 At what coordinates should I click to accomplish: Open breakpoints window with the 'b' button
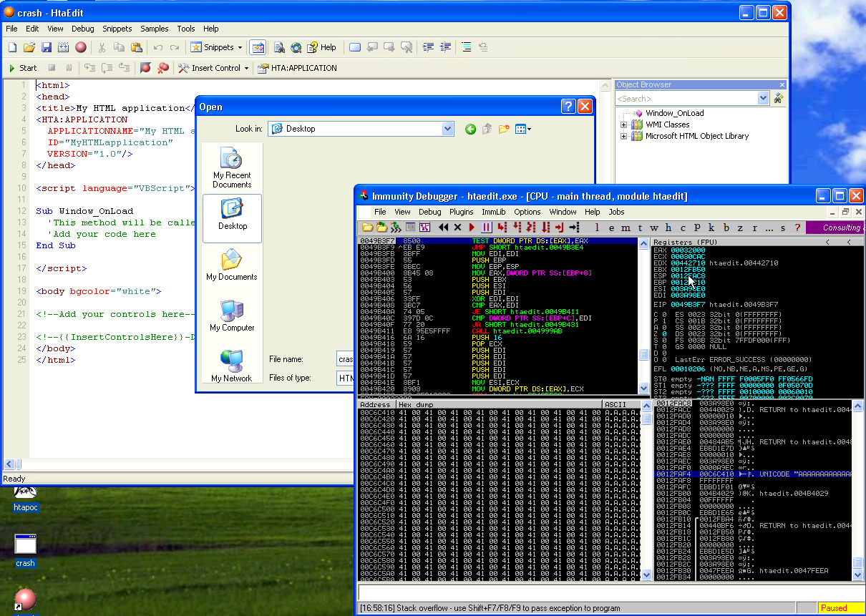[725, 228]
